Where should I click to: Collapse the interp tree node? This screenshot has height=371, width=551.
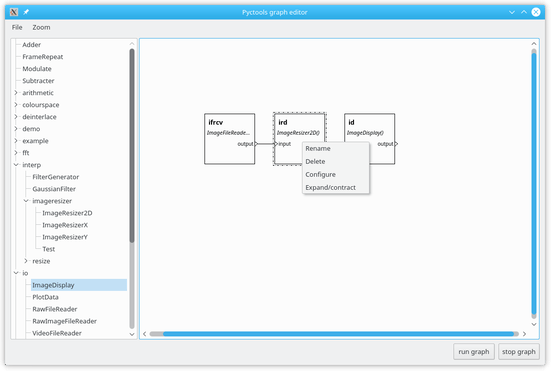[16, 165]
